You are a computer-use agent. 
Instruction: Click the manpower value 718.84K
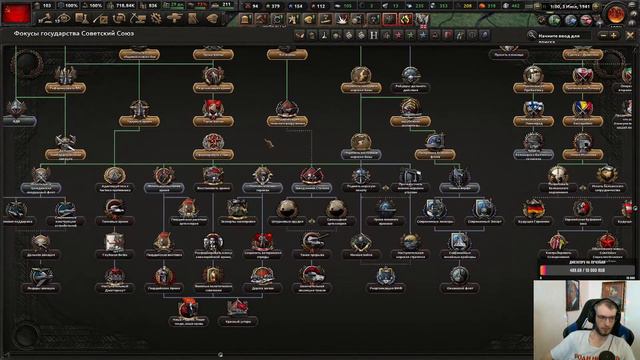pos(125,6)
